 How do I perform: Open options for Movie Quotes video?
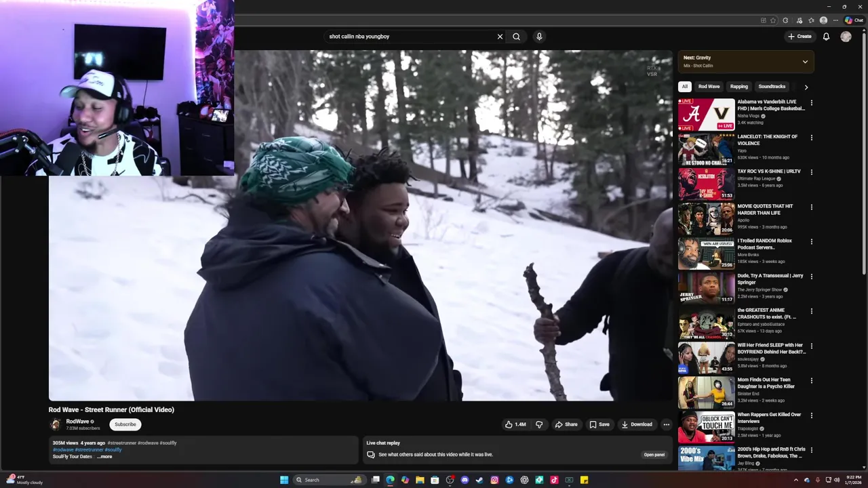[x=811, y=207]
